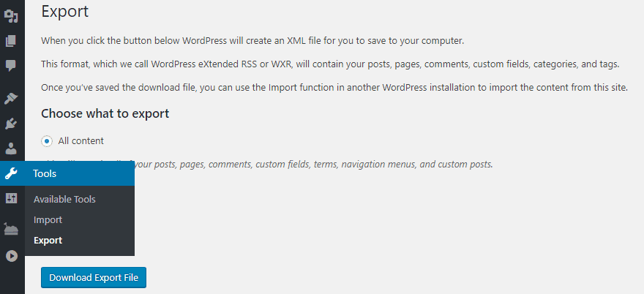Click the Download Export File button
Viewport: 644px width, 294px height.
(x=94, y=278)
